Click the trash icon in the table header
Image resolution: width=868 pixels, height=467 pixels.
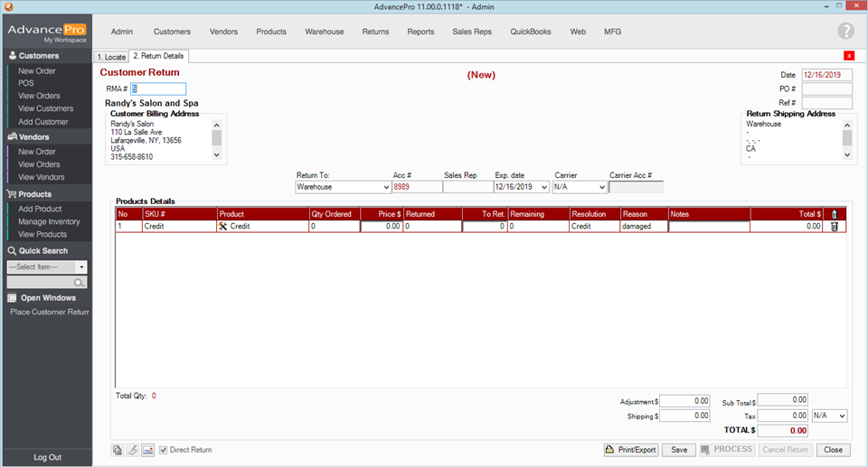point(834,214)
